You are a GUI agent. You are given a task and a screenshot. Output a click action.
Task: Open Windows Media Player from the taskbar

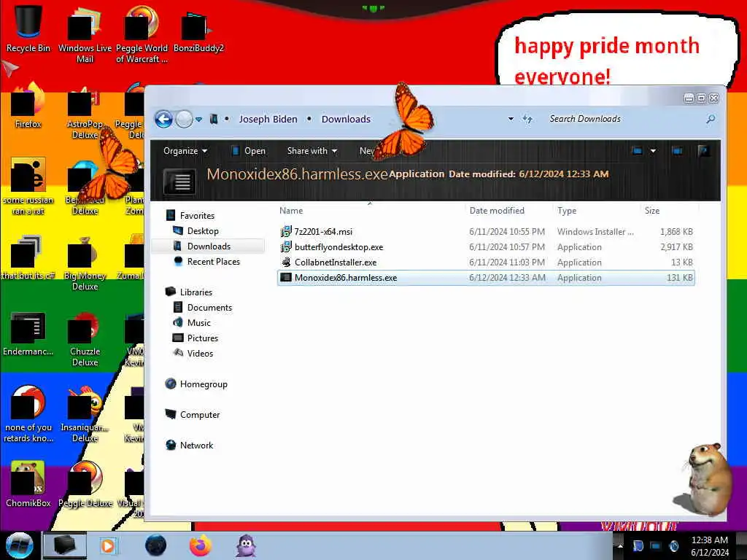108,545
